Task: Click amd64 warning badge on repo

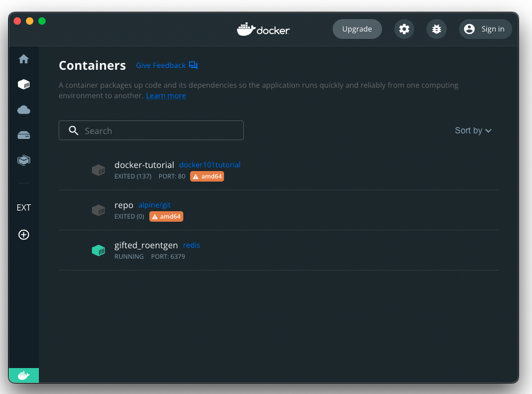Action: [166, 217]
